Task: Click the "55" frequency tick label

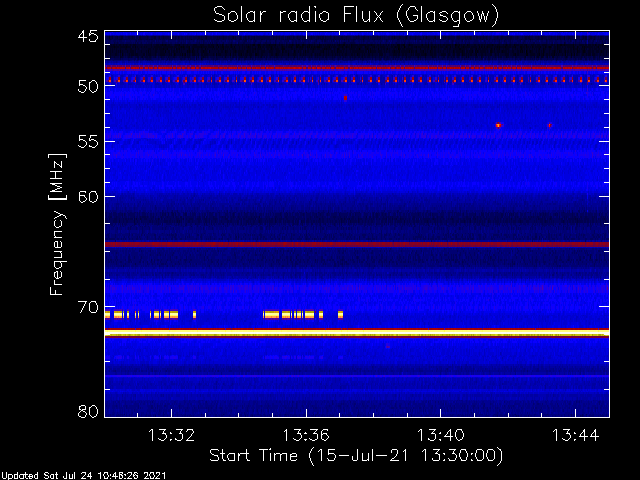Action: click(88, 142)
